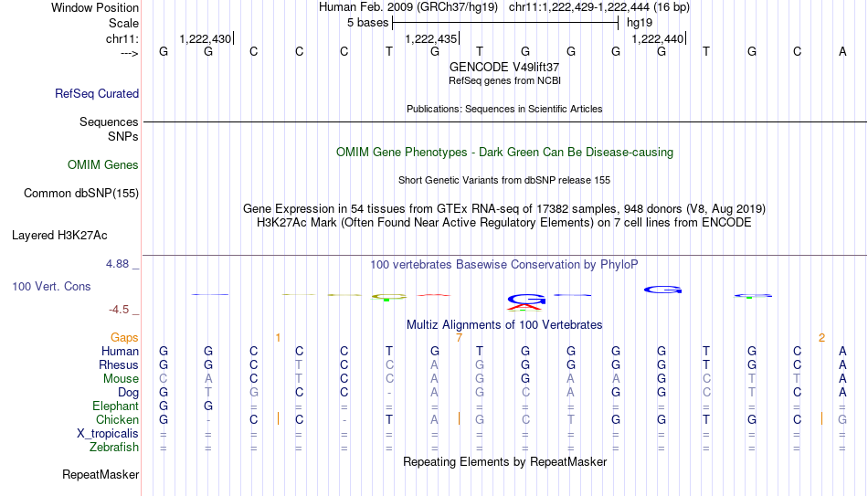Select the Elephant species label

[x=115, y=406]
